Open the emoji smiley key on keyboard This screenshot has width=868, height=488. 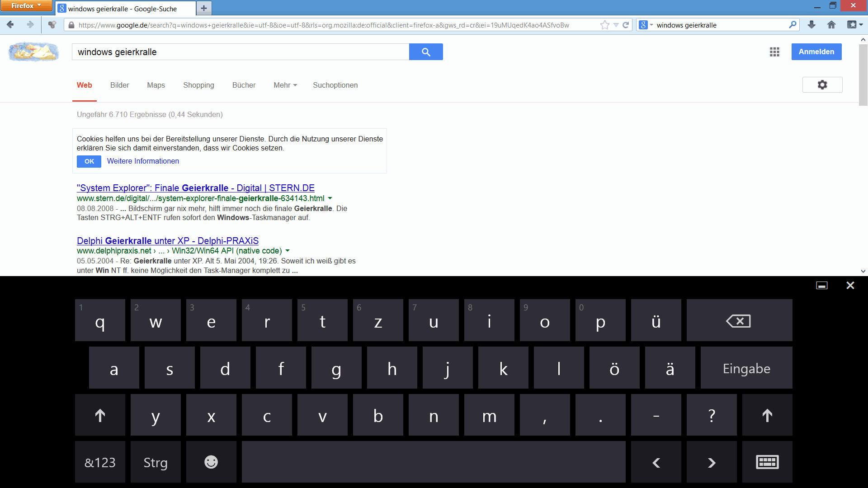click(x=211, y=462)
